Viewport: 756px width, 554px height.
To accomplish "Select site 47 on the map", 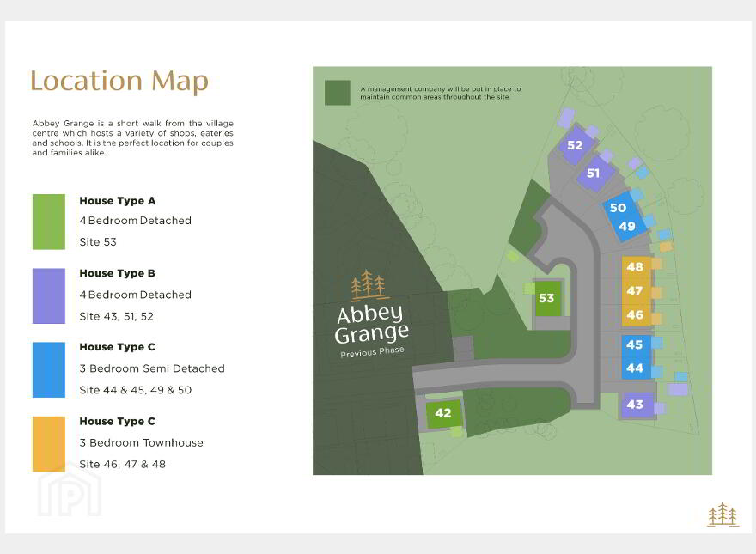I will tap(636, 291).
